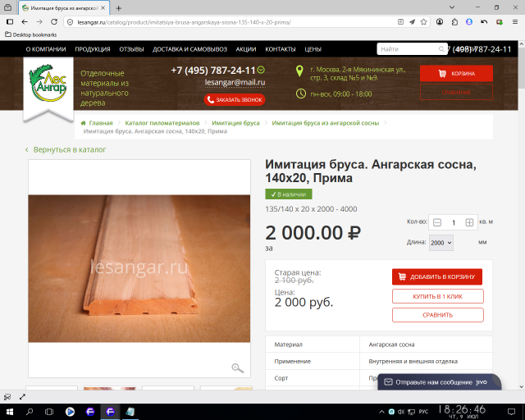Reload the page with refresh icon
The image size is (525, 420).
pos(54,22)
